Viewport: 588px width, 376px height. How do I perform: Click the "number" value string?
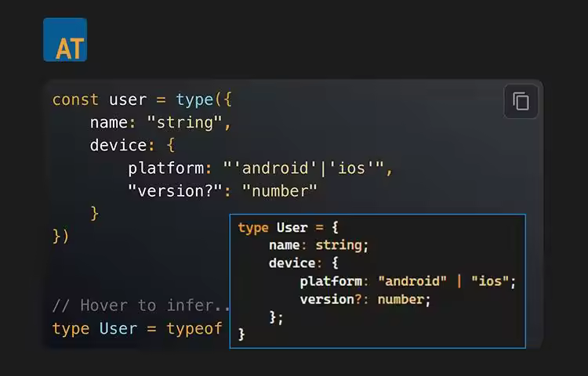point(279,191)
